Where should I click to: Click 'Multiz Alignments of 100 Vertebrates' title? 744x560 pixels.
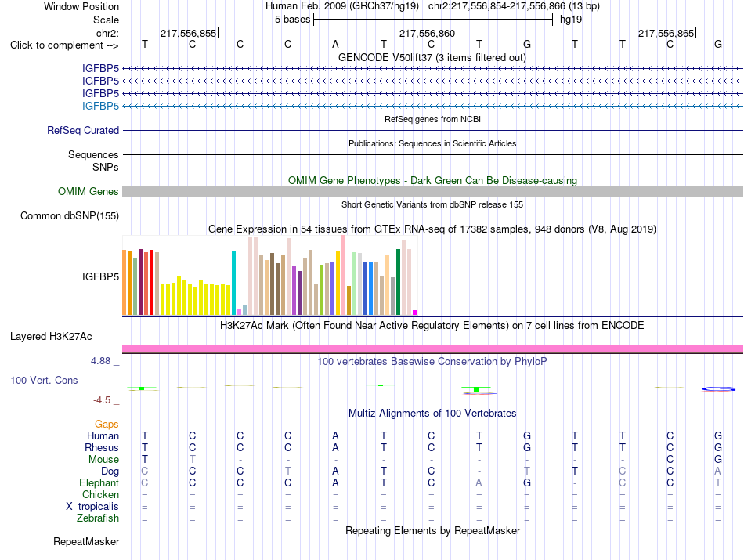coord(432,414)
